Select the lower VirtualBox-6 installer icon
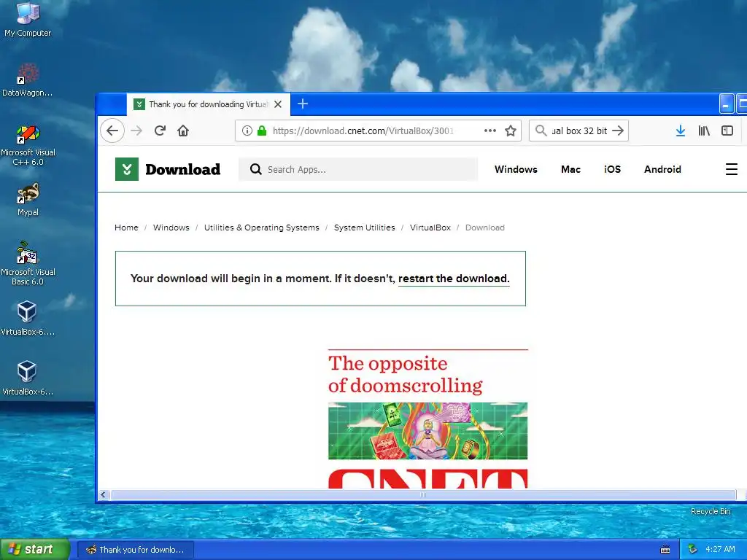 click(27, 378)
